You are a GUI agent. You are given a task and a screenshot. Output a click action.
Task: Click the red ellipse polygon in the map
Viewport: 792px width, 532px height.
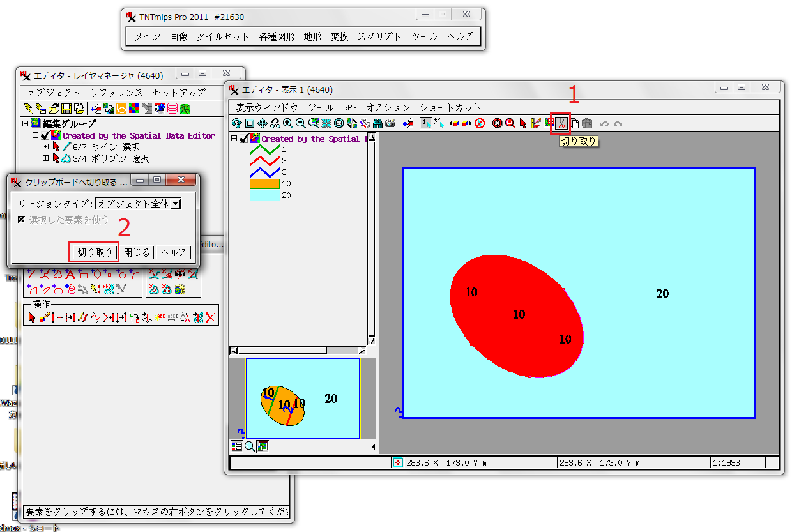517,316
